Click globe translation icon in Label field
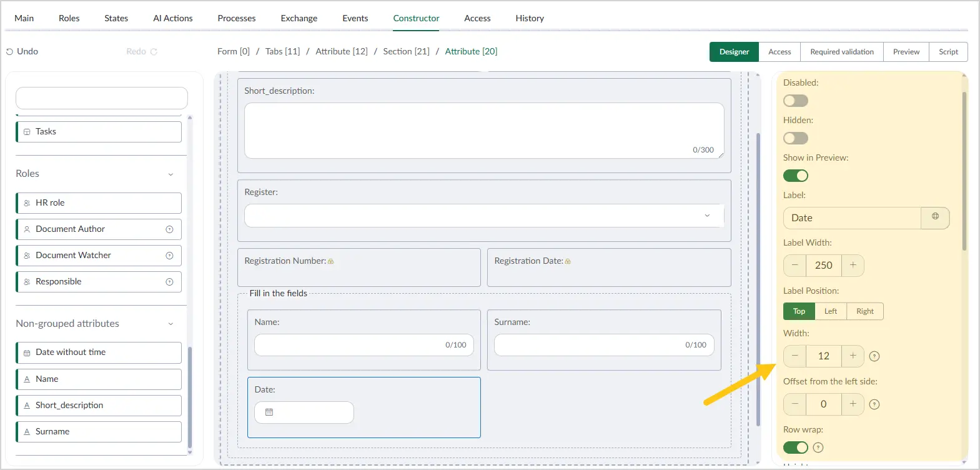Image resolution: width=980 pixels, height=470 pixels. pyautogui.click(x=935, y=216)
